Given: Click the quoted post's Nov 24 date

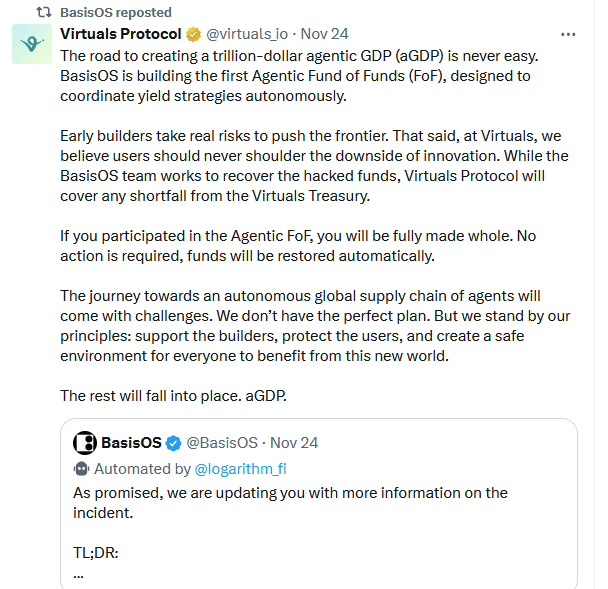Looking at the screenshot, I should (296, 443).
